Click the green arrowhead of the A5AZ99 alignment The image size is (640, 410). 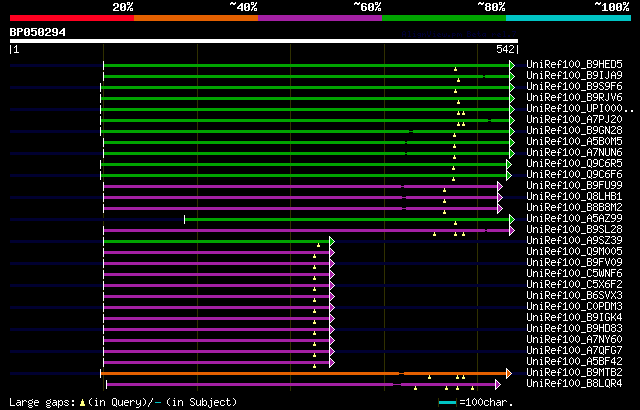click(x=512, y=219)
